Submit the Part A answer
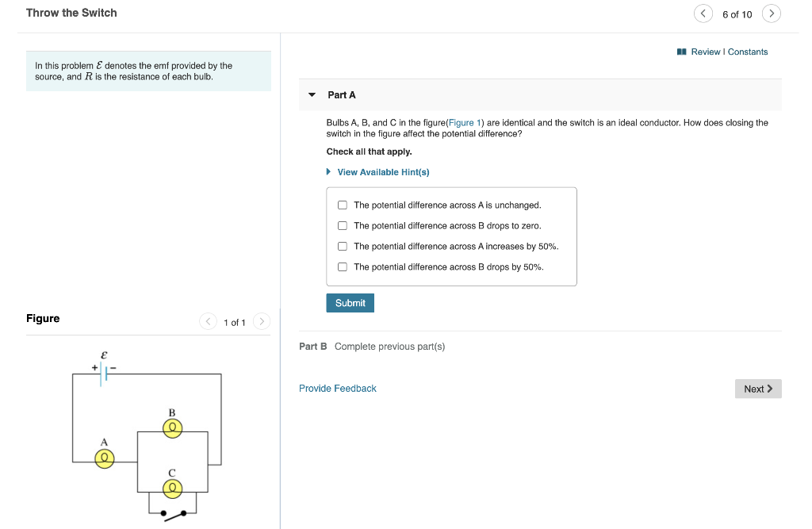The width and height of the screenshot is (812, 529). [350, 303]
